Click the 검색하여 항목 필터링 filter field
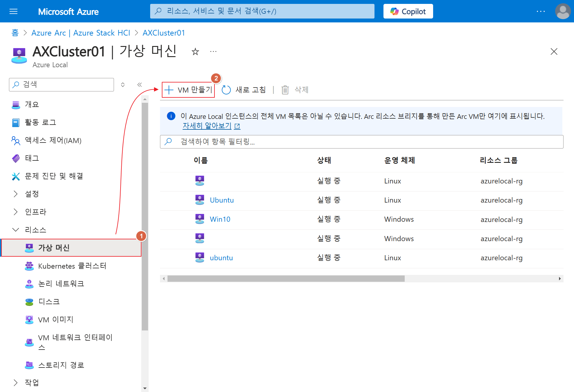This screenshot has height=392, width=574. click(x=362, y=142)
